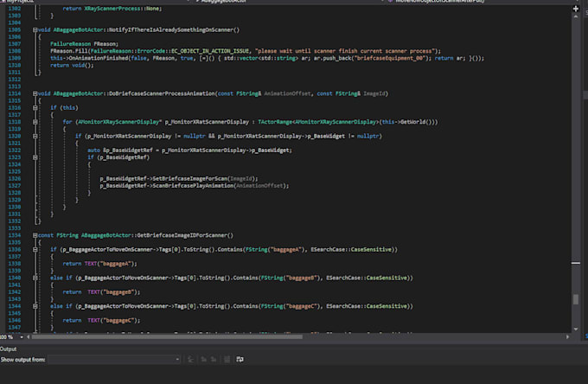
Task: Click the "briefcaseEquipment_00" string literal
Action: click(390, 58)
